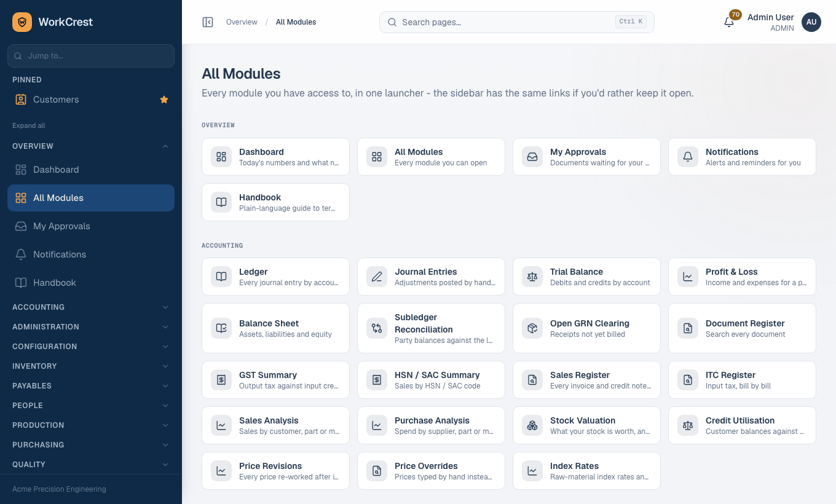Open the ITC Register module card
The width and height of the screenshot is (836, 504).
pyautogui.click(x=742, y=380)
